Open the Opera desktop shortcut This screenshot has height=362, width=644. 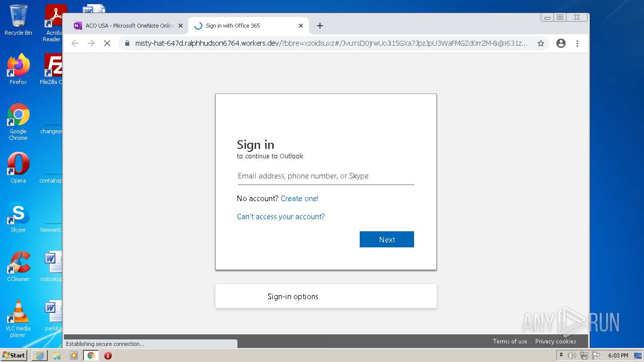click(18, 168)
